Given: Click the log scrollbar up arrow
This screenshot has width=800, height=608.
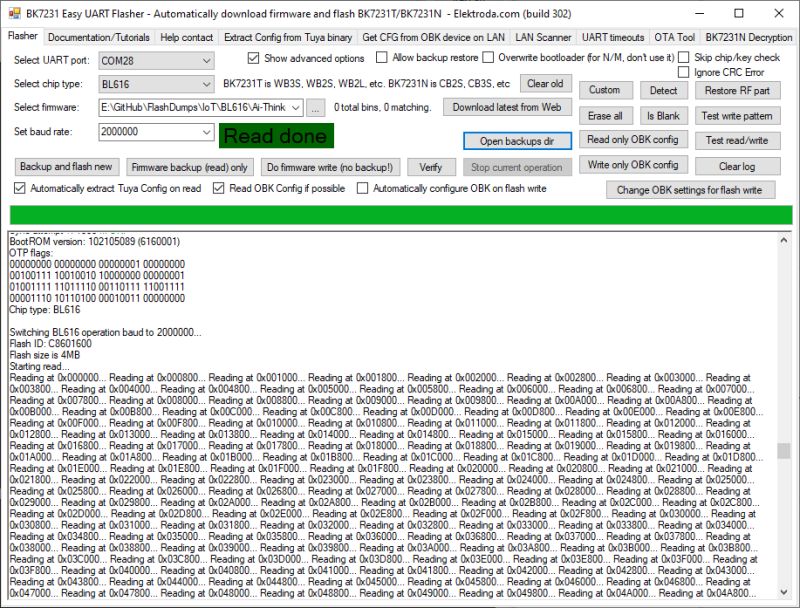Looking at the screenshot, I should coord(784,240).
